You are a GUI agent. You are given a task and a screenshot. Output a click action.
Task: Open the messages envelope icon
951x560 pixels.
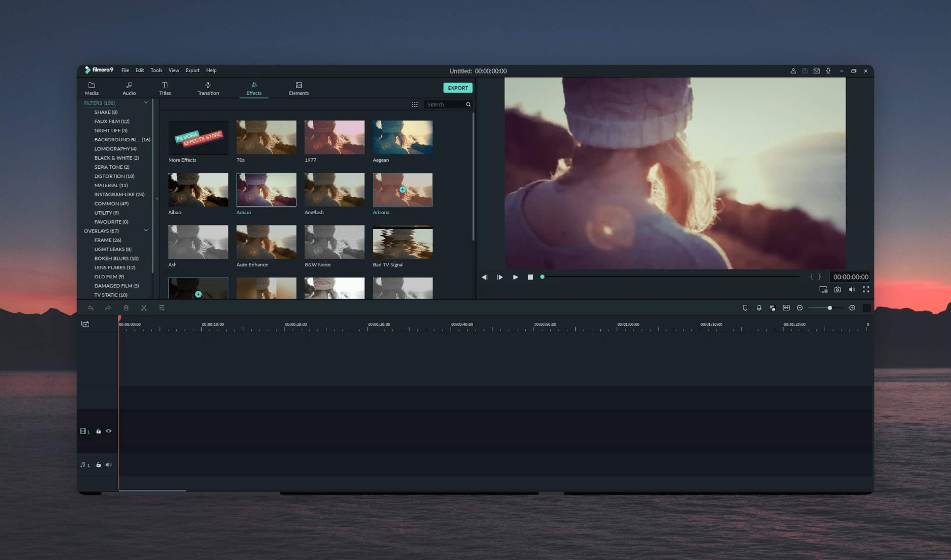point(817,71)
